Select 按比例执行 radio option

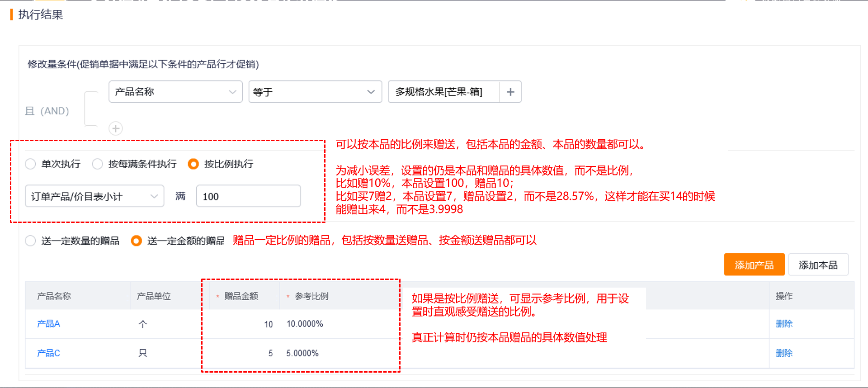[193, 164]
